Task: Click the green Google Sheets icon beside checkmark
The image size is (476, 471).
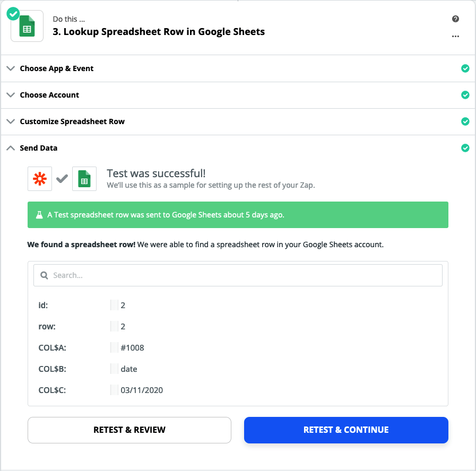Action: [84, 179]
